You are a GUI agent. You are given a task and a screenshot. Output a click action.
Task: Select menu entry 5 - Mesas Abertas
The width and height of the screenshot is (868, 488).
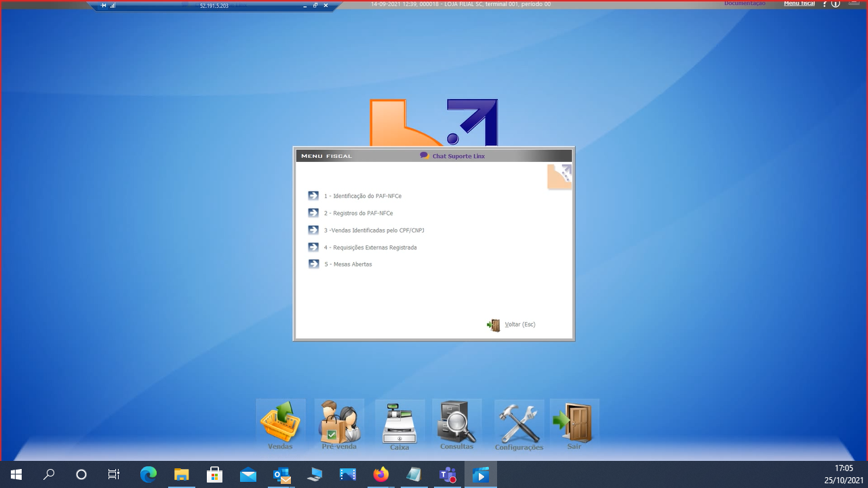coord(348,264)
